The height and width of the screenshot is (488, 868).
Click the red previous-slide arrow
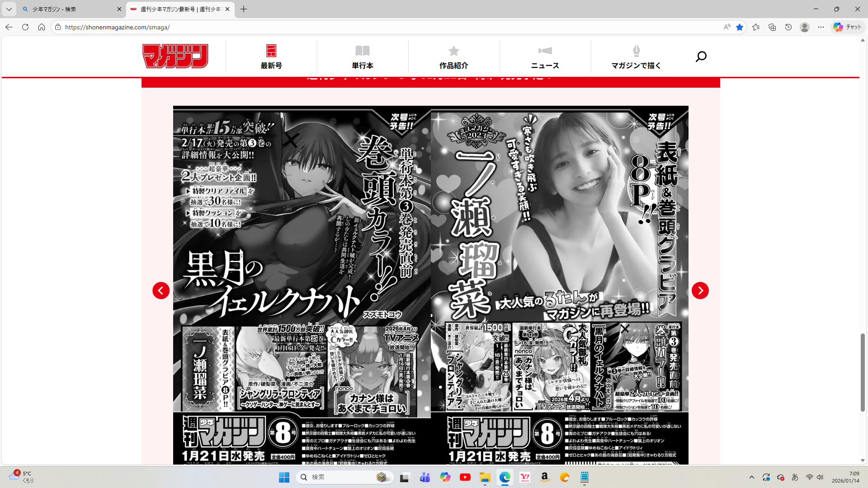click(161, 291)
